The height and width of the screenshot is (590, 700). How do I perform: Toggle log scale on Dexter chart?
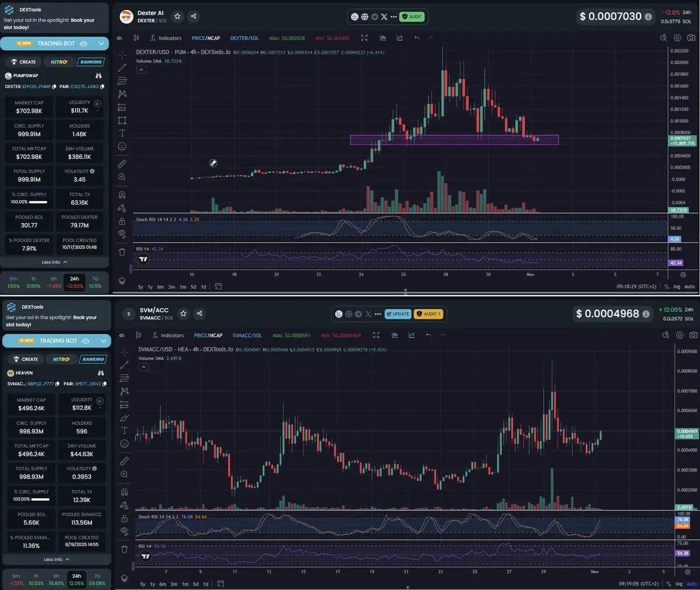click(677, 287)
